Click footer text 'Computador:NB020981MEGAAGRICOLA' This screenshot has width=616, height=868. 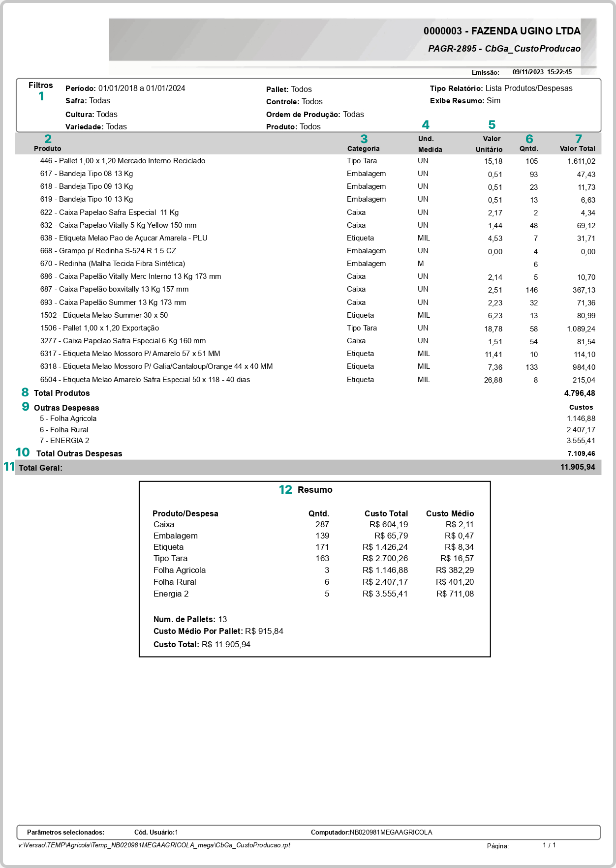[x=371, y=833]
